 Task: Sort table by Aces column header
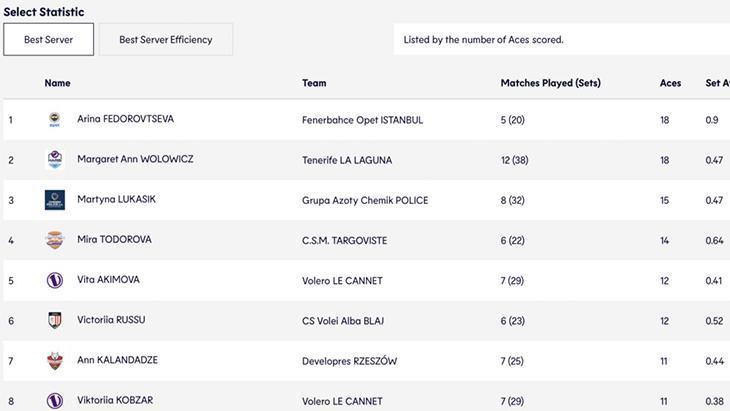[x=670, y=83]
